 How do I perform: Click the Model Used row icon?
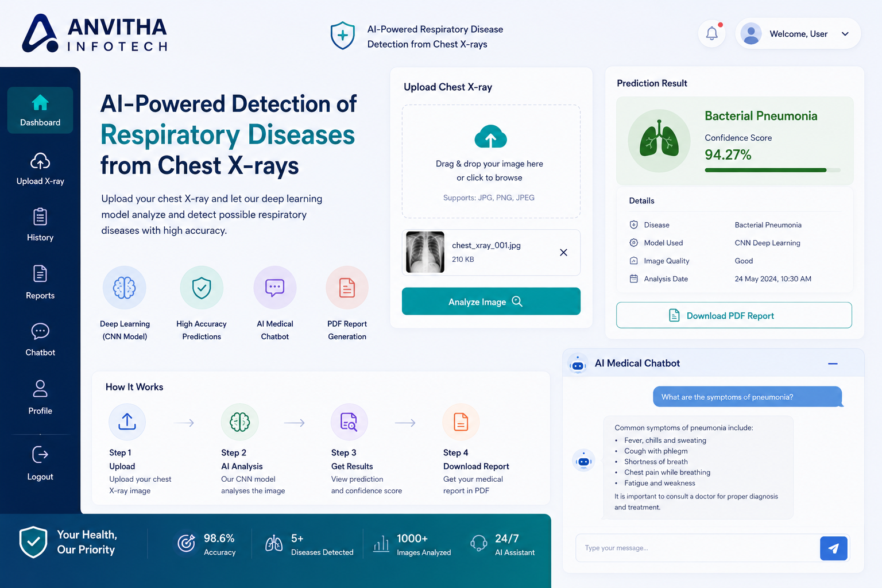[x=634, y=242]
